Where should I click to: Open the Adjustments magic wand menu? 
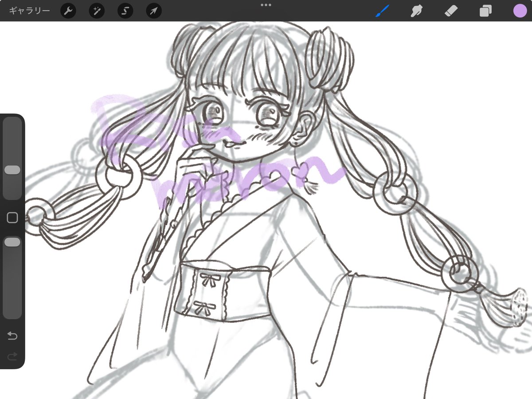[x=97, y=11]
